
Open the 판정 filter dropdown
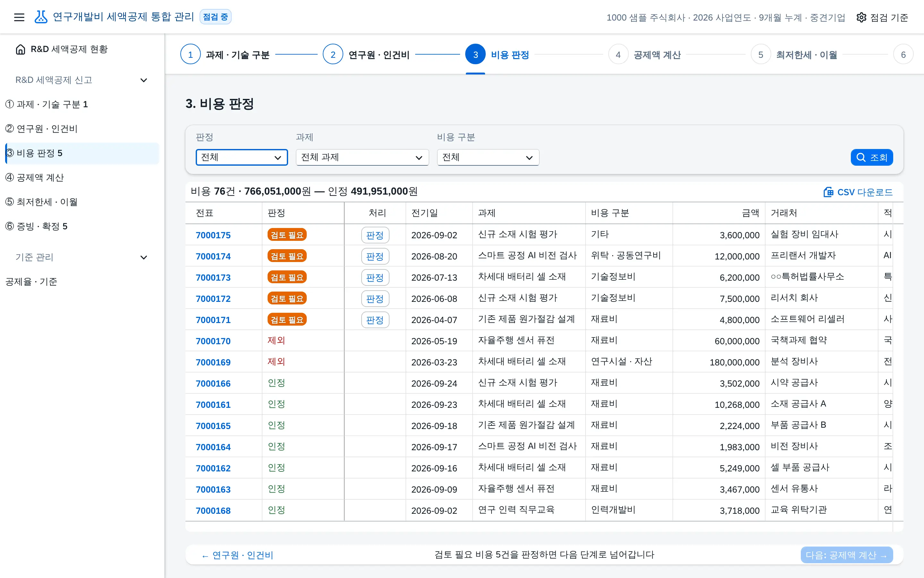[242, 157]
